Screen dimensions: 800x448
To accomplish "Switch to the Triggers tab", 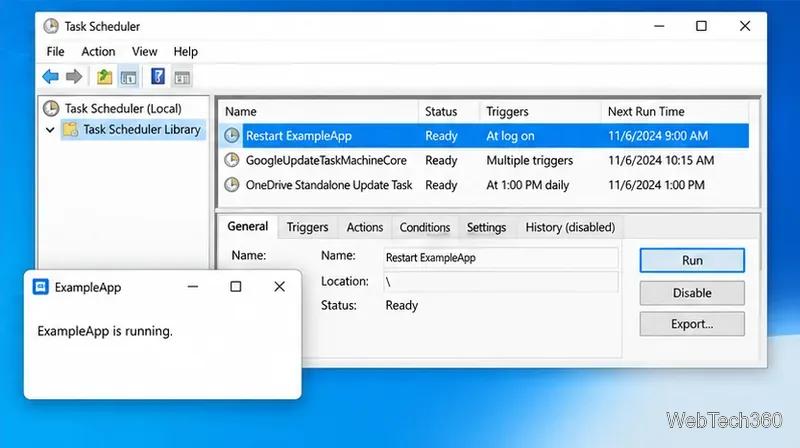I will (x=307, y=228).
